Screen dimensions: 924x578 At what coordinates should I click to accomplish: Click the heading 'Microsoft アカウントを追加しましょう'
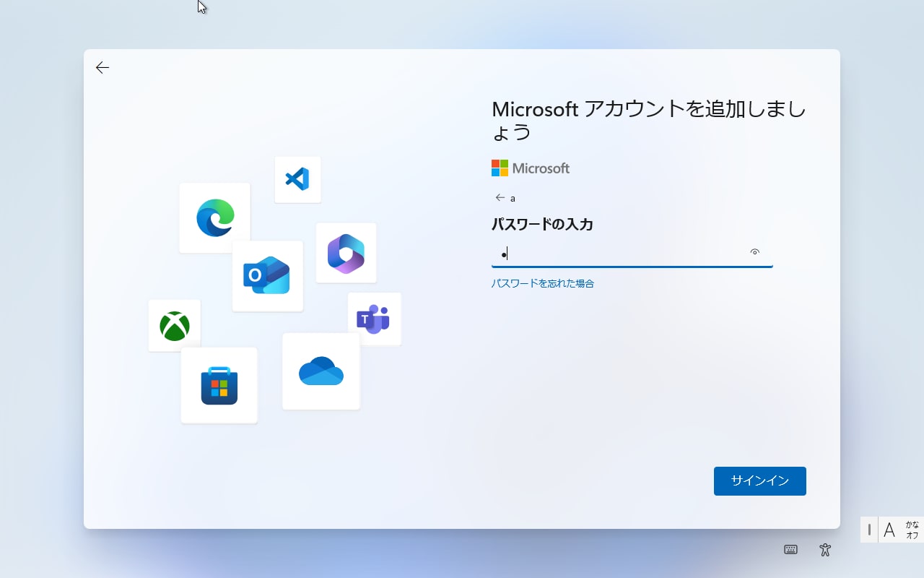(x=648, y=121)
